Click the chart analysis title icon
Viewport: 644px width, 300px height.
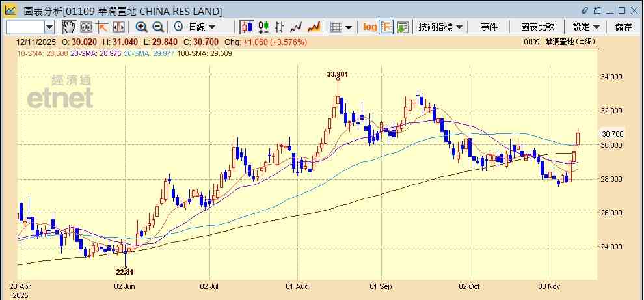click(10, 10)
